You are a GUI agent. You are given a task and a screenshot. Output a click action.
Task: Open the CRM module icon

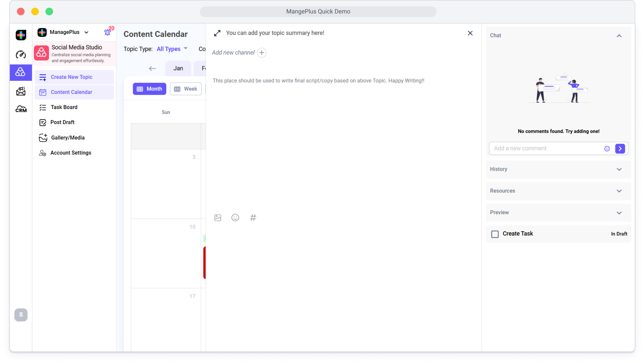pyautogui.click(x=21, y=109)
